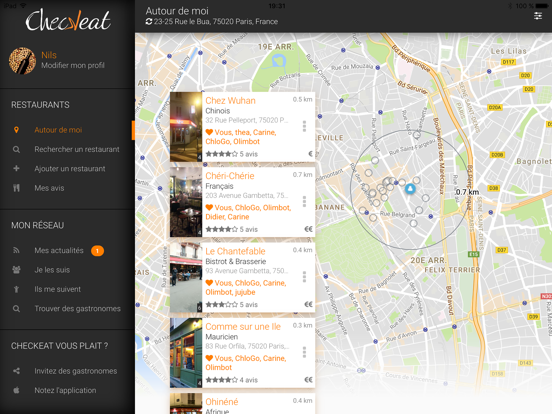
Task: Click Nils's profile avatar picture
Action: coord(23,61)
